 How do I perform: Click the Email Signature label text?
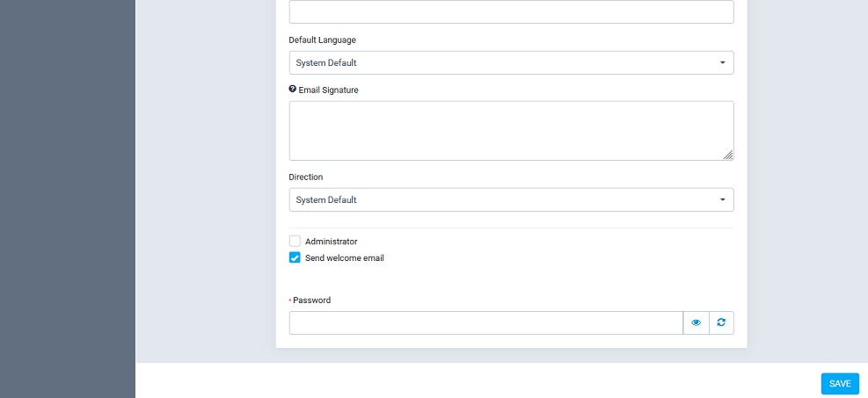click(x=328, y=90)
